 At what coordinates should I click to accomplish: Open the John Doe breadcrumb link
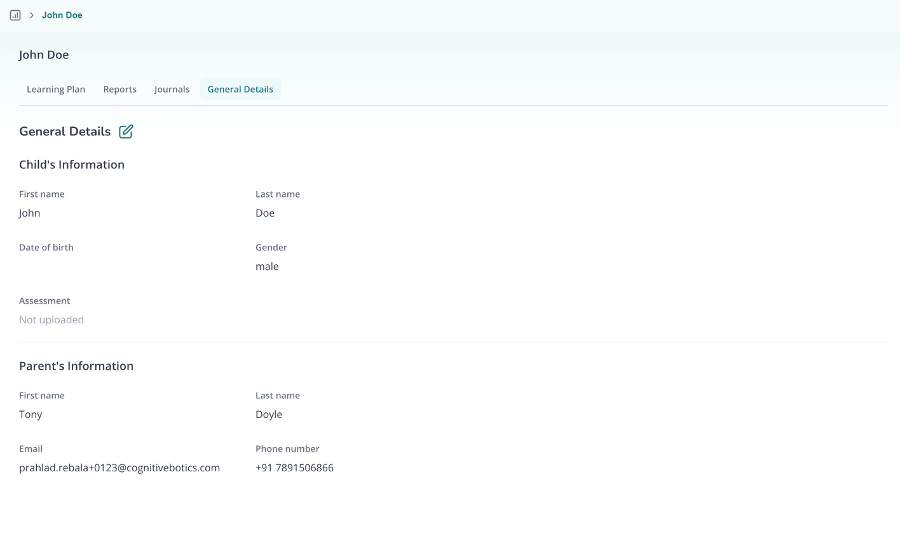pos(62,15)
